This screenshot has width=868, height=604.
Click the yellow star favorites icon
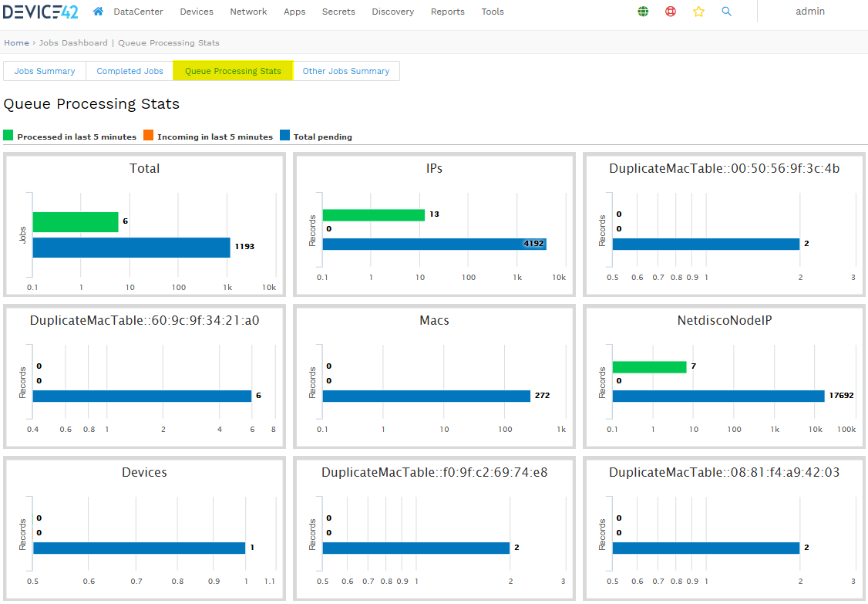[x=698, y=12]
